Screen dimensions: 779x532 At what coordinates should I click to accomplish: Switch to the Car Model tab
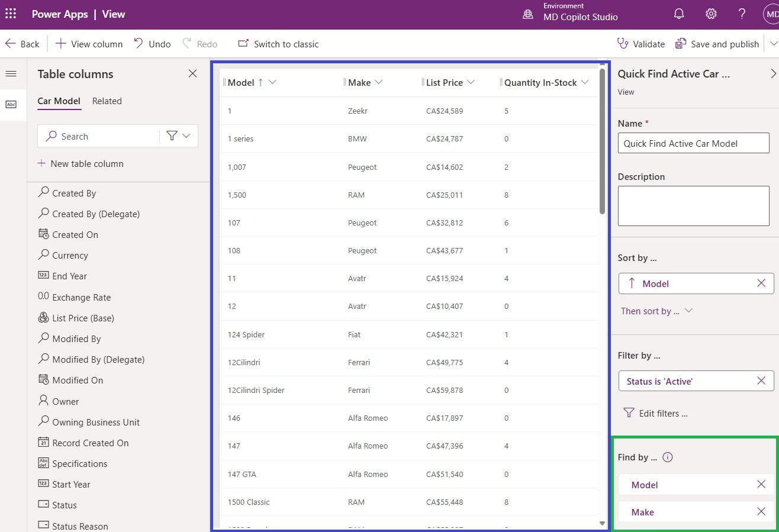[59, 101]
